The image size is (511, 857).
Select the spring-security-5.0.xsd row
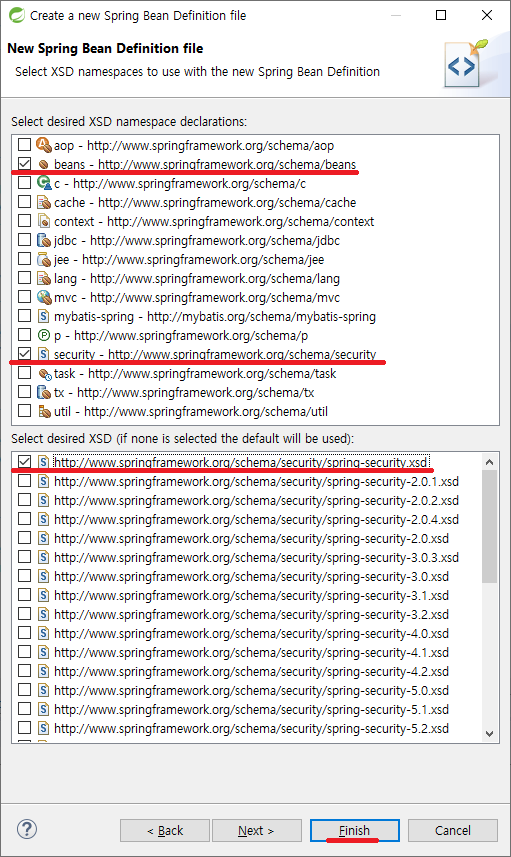251,691
